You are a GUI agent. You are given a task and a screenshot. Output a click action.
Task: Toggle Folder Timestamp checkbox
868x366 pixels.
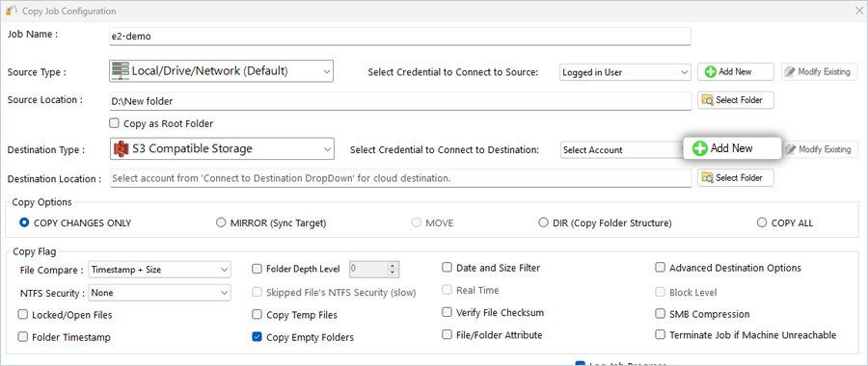[23, 337]
